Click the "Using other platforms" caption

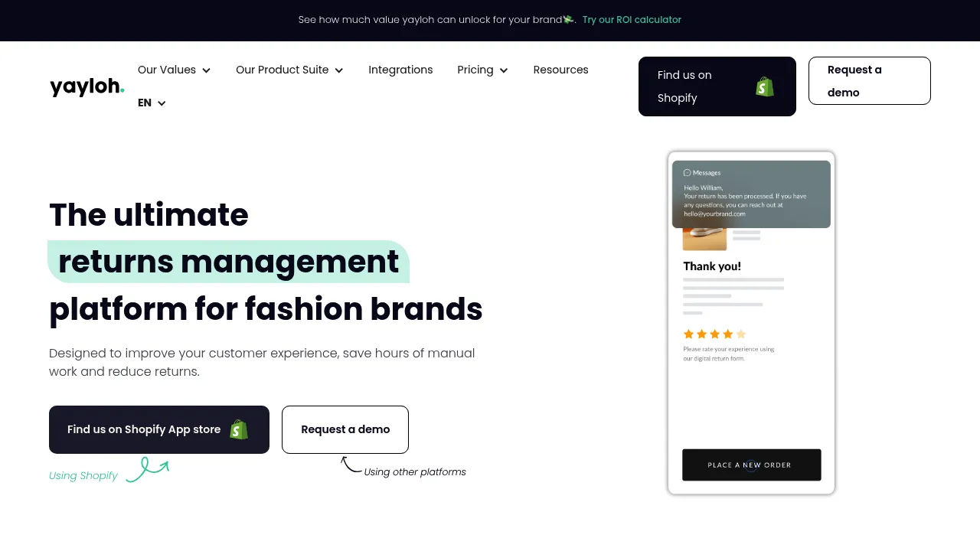point(415,472)
